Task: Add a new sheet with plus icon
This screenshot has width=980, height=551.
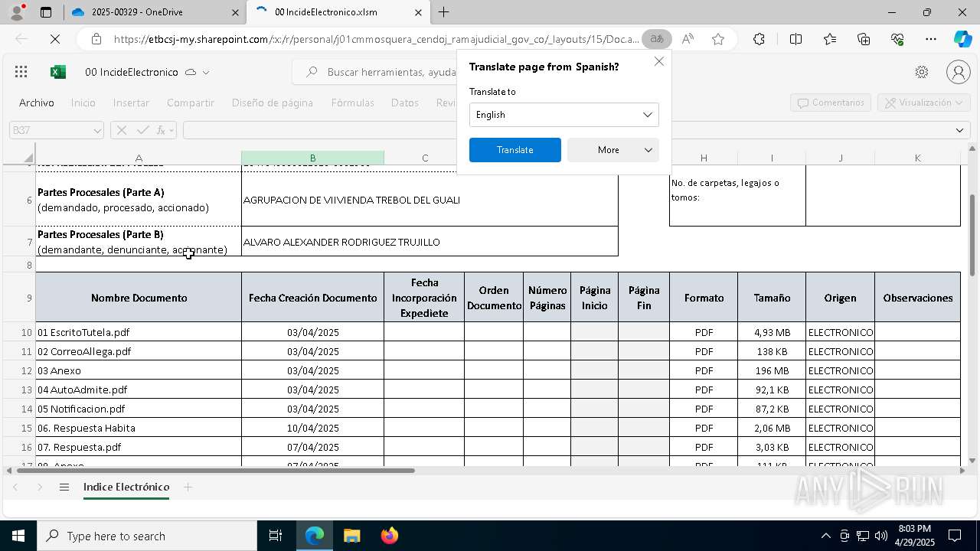Action: pos(188,487)
